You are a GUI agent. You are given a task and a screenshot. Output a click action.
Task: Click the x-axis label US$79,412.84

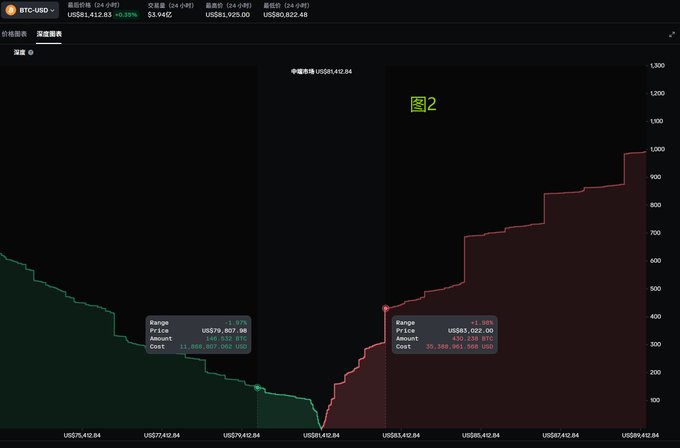[x=242, y=435]
